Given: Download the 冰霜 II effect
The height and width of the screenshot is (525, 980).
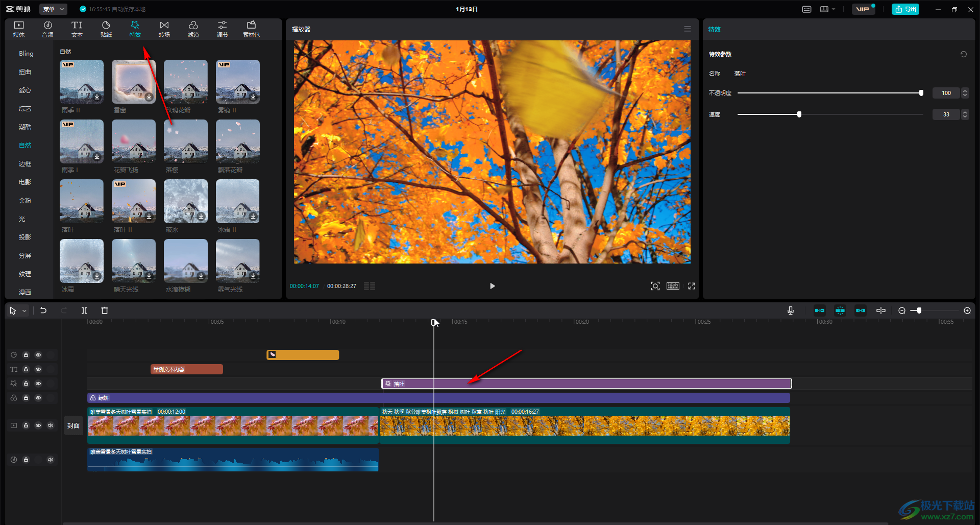Looking at the screenshot, I should pyautogui.click(x=253, y=216).
